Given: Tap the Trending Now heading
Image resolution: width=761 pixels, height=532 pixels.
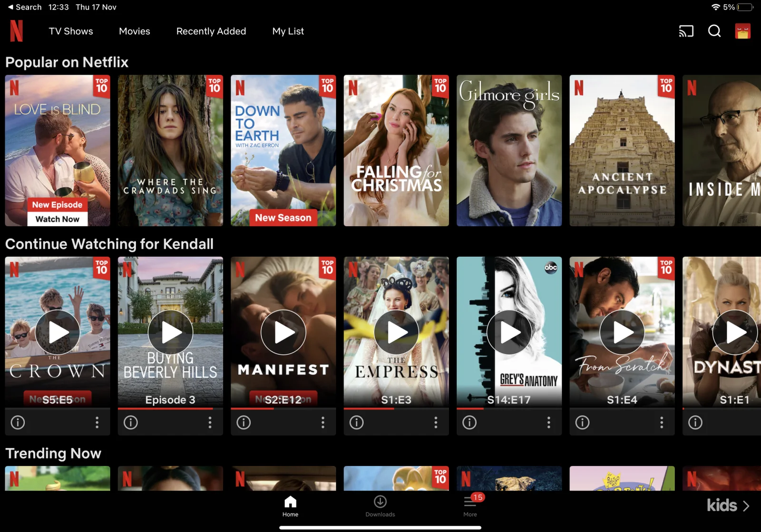Looking at the screenshot, I should click(x=53, y=454).
